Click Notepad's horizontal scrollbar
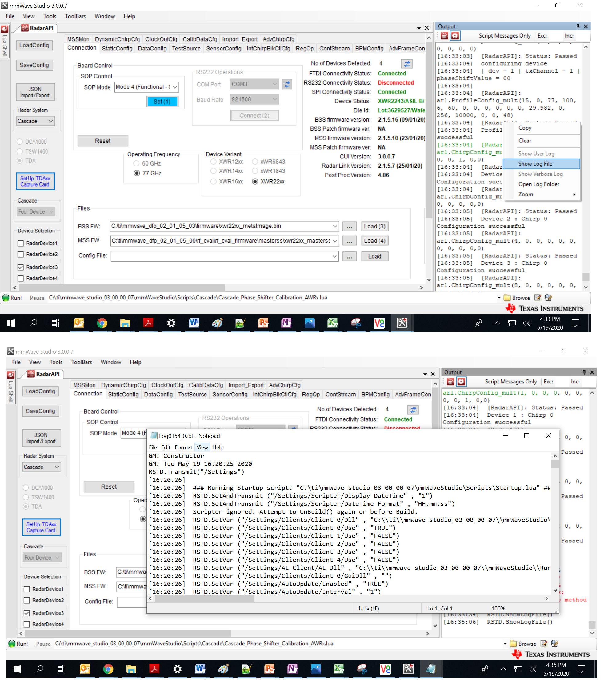The width and height of the screenshot is (616, 690). [349, 599]
